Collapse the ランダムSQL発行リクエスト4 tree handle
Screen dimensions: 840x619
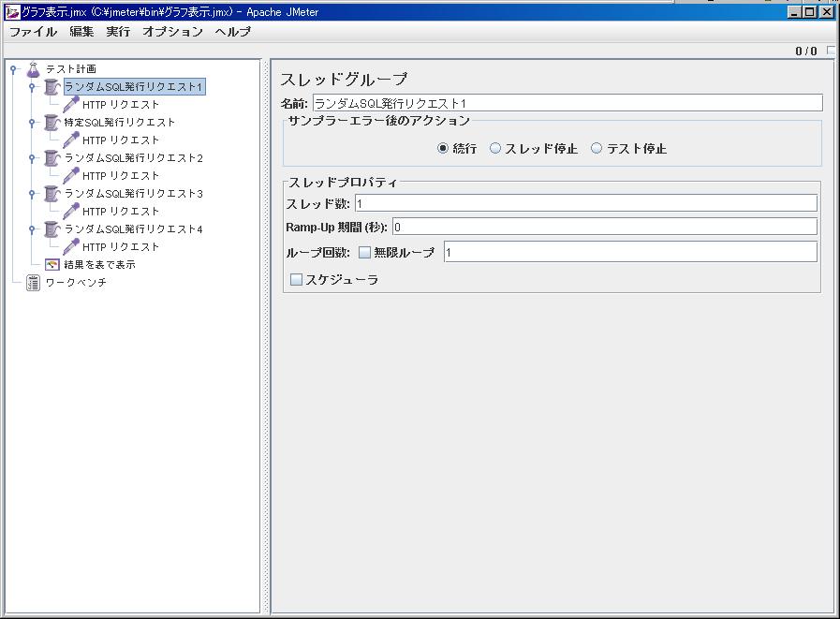(32, 229)
